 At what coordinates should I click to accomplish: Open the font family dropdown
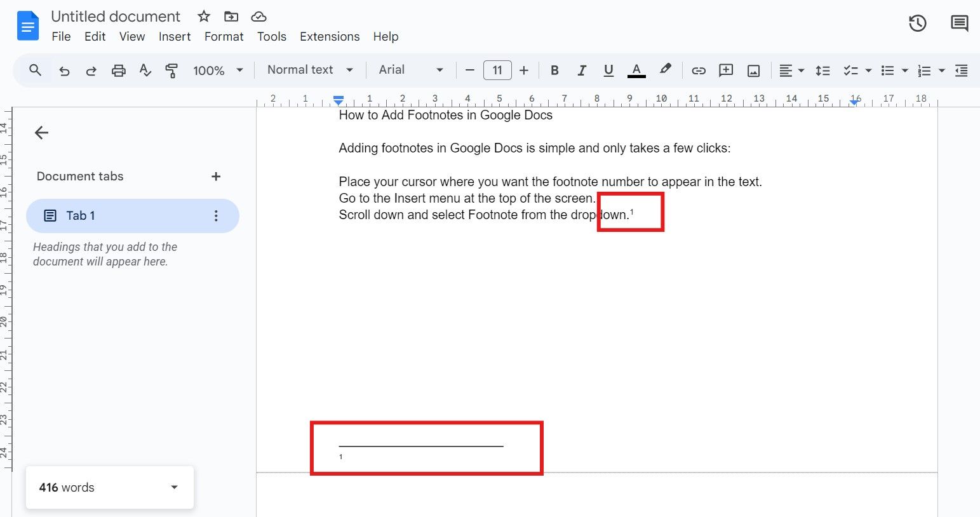pos(410,70)
